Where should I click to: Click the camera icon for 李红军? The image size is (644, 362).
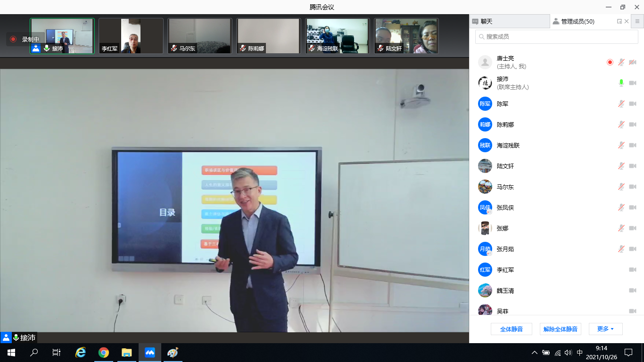click(633, 270)
